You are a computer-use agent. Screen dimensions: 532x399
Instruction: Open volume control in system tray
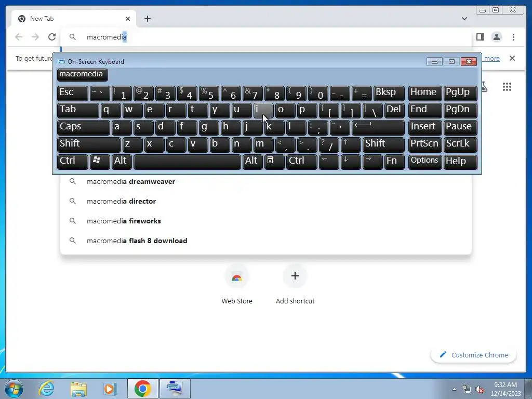(480, 390)
